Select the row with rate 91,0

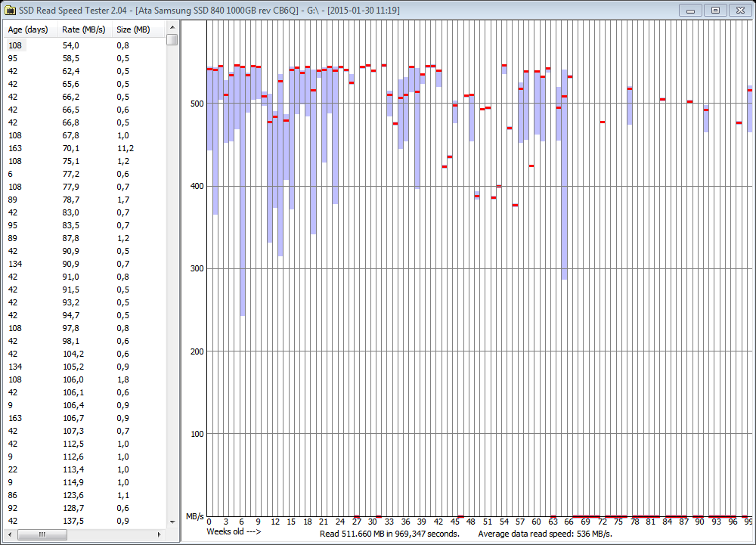click(85, 277)
